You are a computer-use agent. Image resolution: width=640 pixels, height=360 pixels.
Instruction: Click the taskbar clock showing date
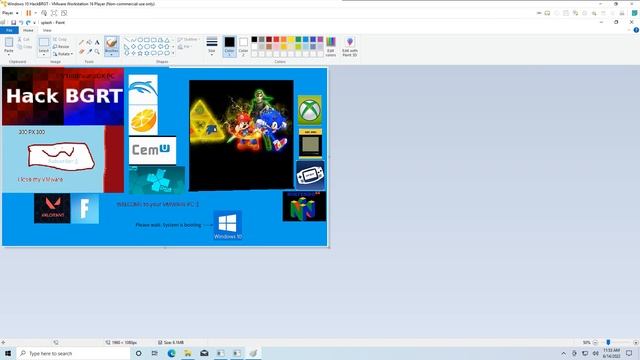611,353
